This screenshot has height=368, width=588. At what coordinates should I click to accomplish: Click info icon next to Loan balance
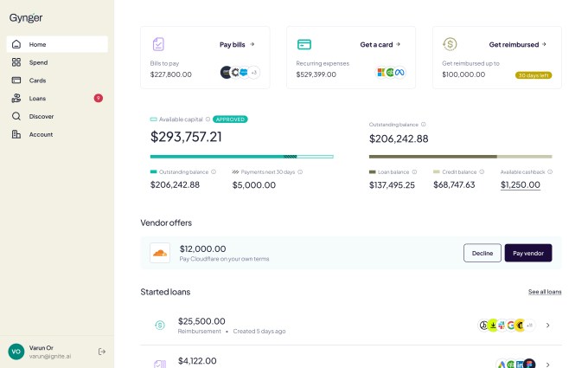[414, 171]
